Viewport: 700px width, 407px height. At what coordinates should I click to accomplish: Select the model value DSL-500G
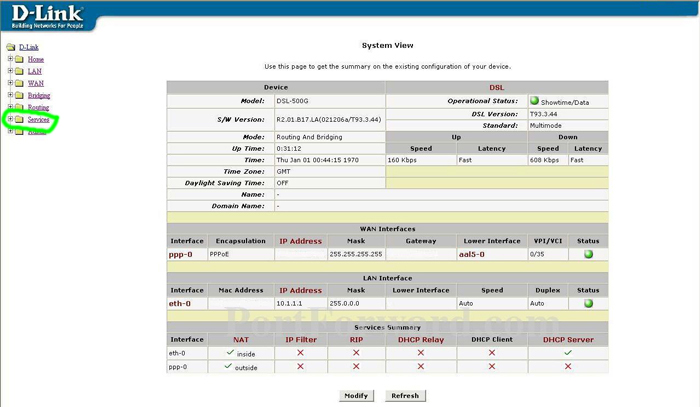point(292,101)
